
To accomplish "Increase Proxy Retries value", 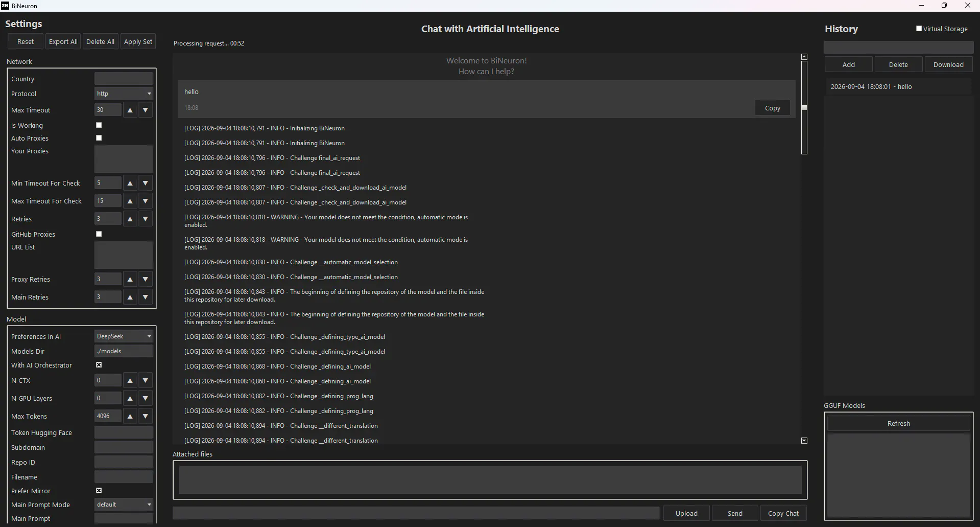I will pyautogui.click(x=130, y=279).
